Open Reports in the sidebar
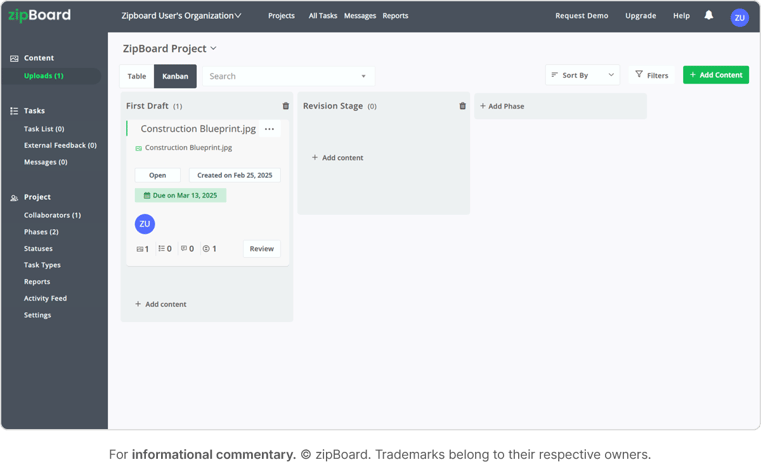Screen dimensions: 761x462 pos(37,282)
